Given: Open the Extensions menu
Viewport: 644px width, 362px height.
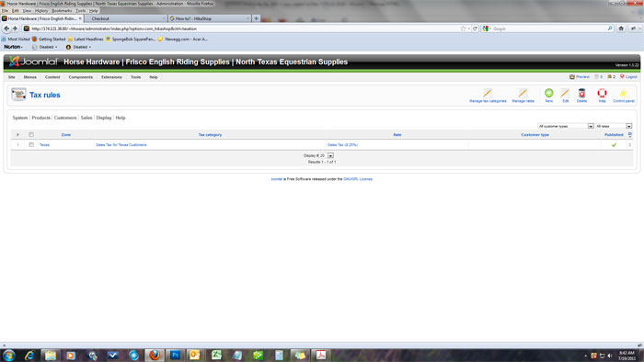Looking at the screenshot, I should tap(111, 77).
